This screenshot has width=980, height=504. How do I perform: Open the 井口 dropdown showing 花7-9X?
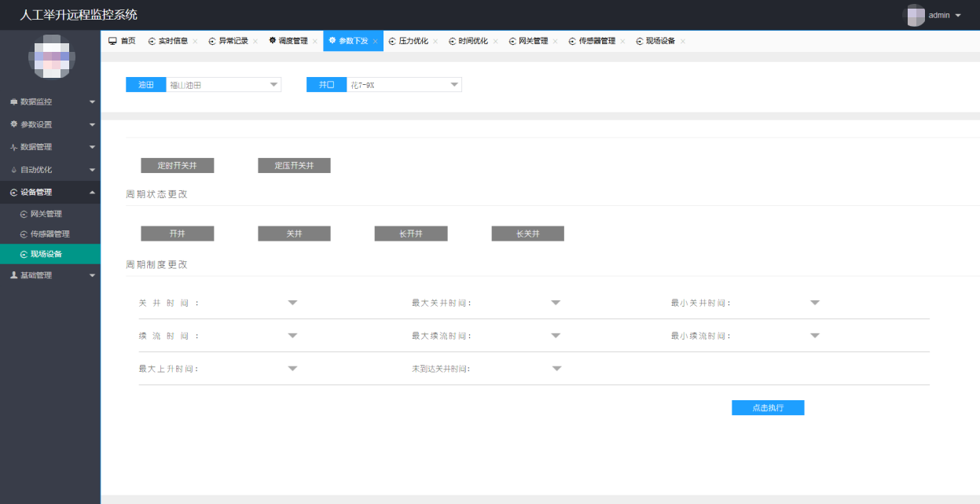point(404,85)
